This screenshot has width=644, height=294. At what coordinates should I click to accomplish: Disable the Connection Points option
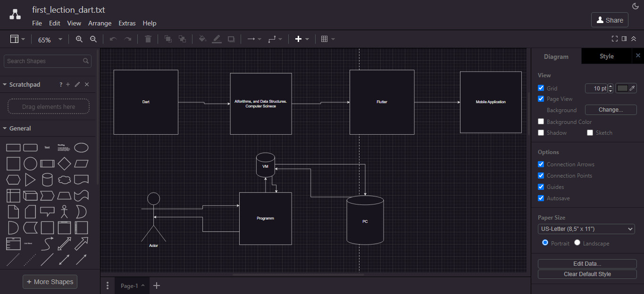pos(541,176)
